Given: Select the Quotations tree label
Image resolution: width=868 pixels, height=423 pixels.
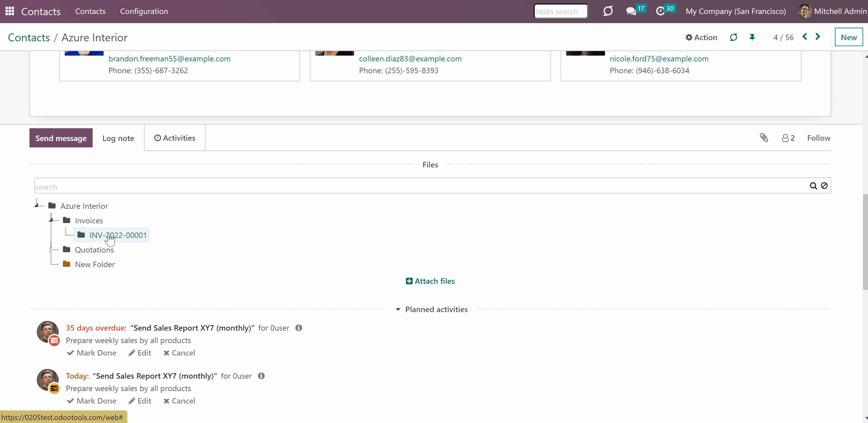Looking at the screenshot, I should click(94, 250).
